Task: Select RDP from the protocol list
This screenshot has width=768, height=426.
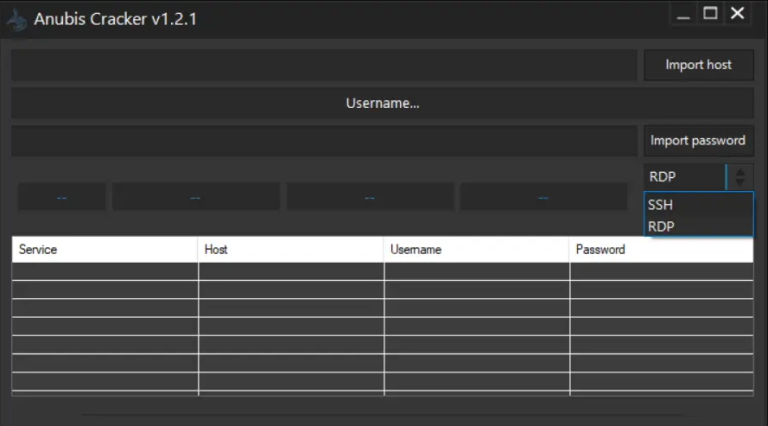Action: coord(698,227)
